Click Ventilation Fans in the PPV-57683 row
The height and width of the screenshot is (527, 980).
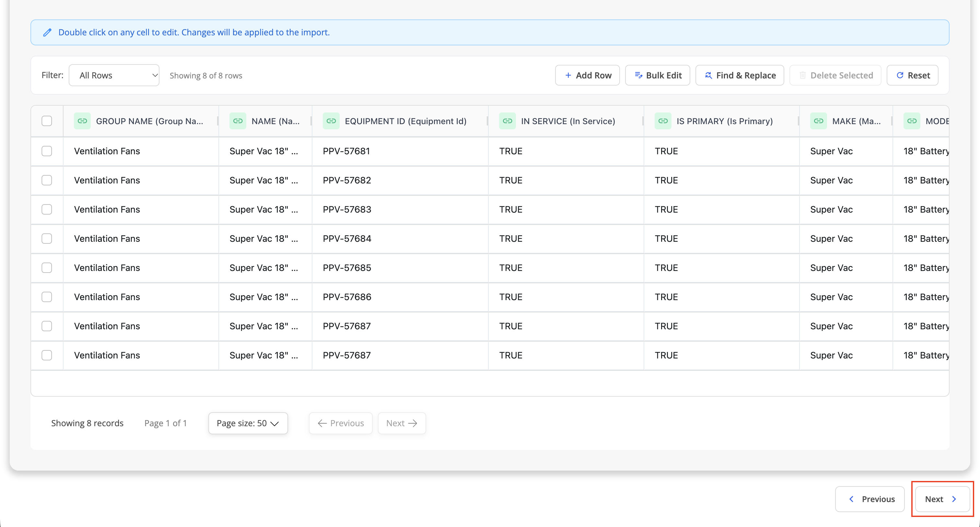141,209
